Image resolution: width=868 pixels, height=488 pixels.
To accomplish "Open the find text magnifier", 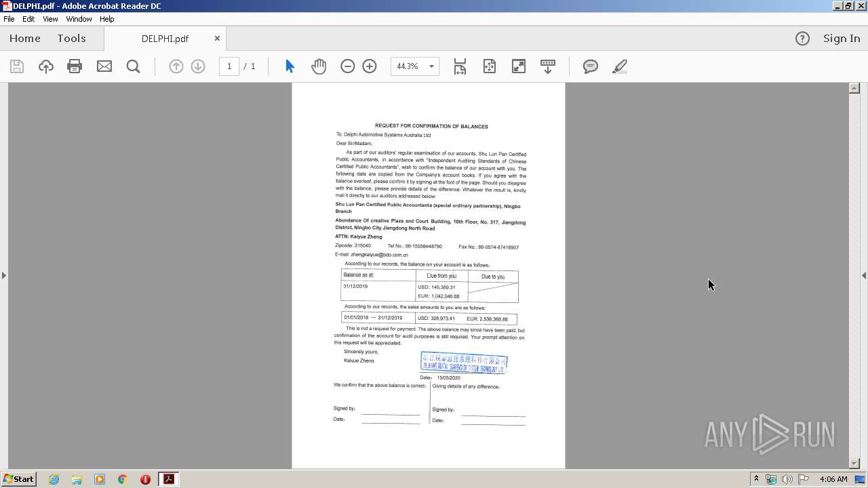I will [x=134, y=66].
